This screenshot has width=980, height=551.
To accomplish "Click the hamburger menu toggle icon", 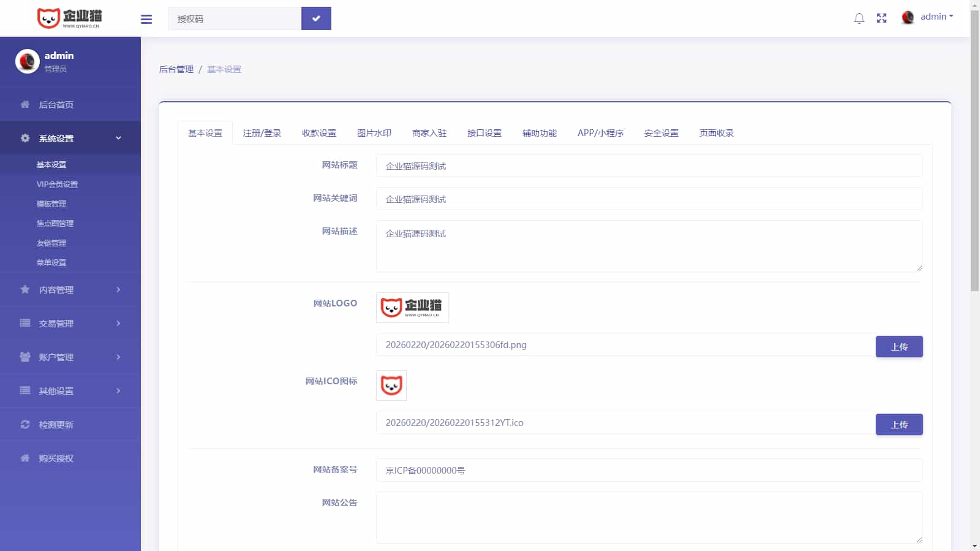I will pos(146,19).
